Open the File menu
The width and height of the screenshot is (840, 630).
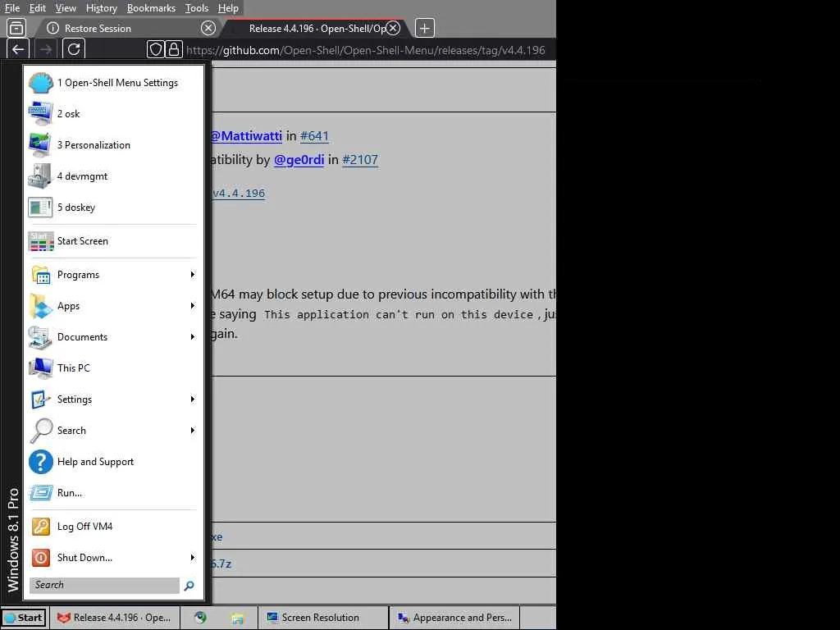point(11,8)
